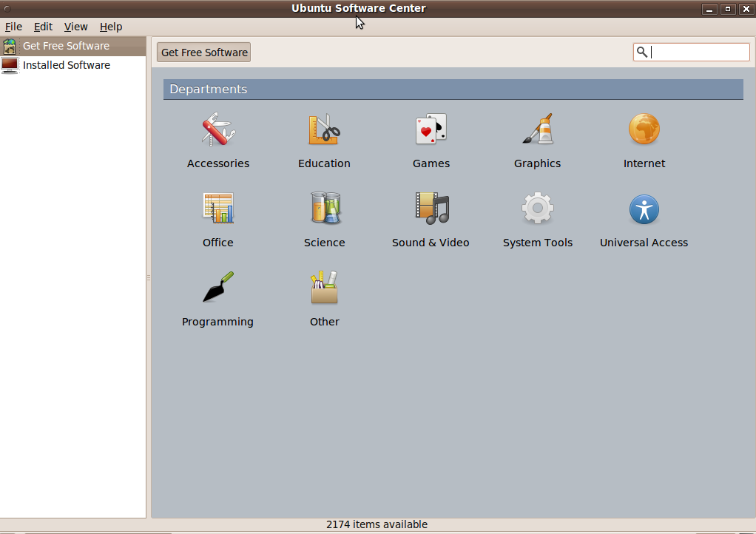The width and height of the screenshot is (756, 534).
Task: Click the Get Free Software breadcrumb button
Action: [204, 53]
